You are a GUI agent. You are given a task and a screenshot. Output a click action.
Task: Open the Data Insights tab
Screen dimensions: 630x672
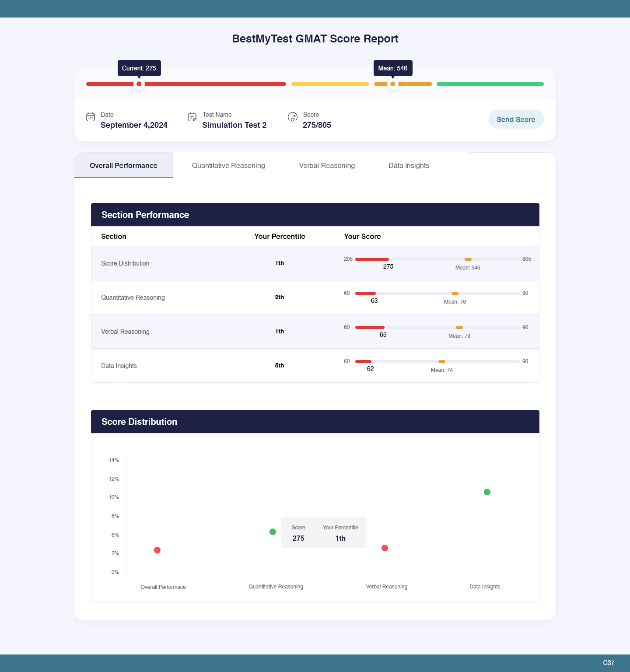tap(409, 165)
